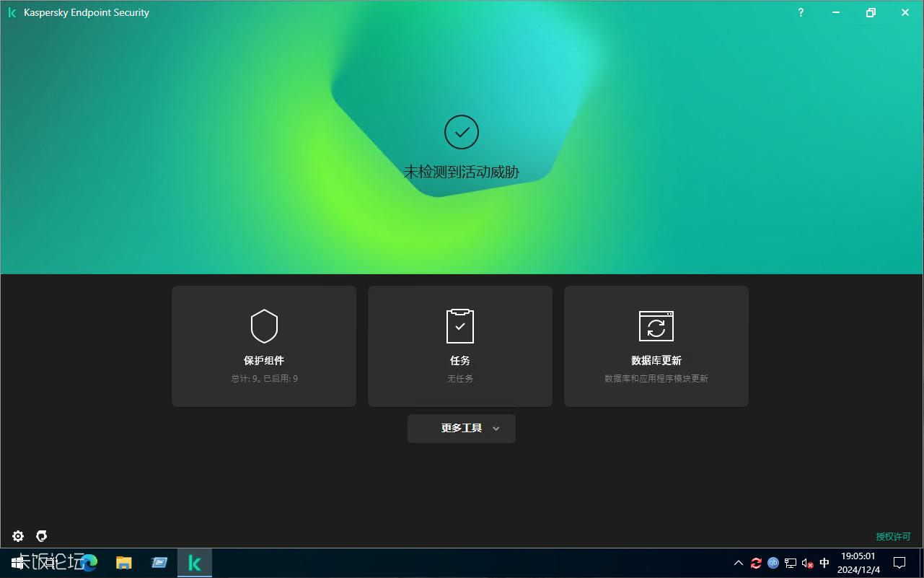The image size is (924, 578).
Task: Click the blue round tray icon
Action: point(773,563)
